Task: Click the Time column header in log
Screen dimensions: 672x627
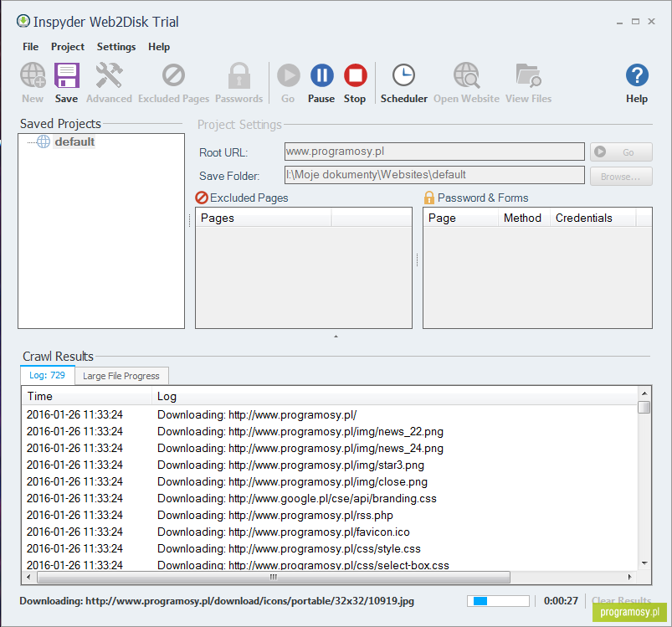Action: pyautogui.click(x=86, y=396)
